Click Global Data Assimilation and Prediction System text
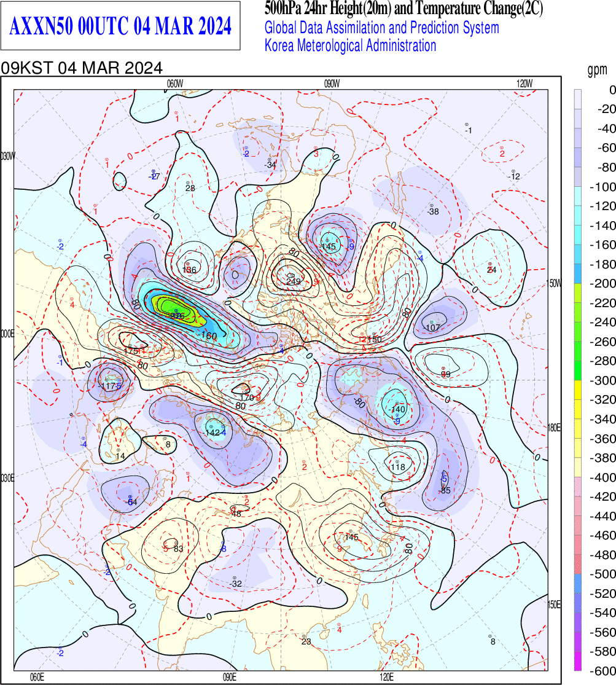The height and width of the screenshot is (685, 616). point(382,28)
